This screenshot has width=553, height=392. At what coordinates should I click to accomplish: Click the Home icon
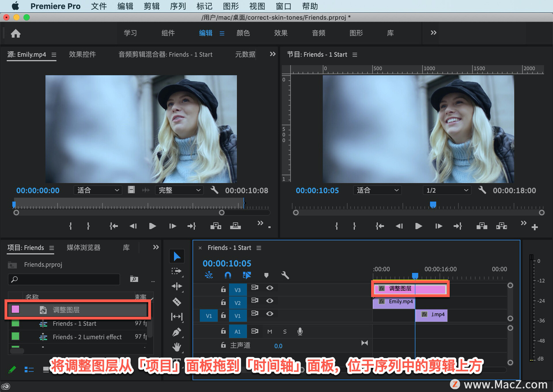tap(16, 33)
